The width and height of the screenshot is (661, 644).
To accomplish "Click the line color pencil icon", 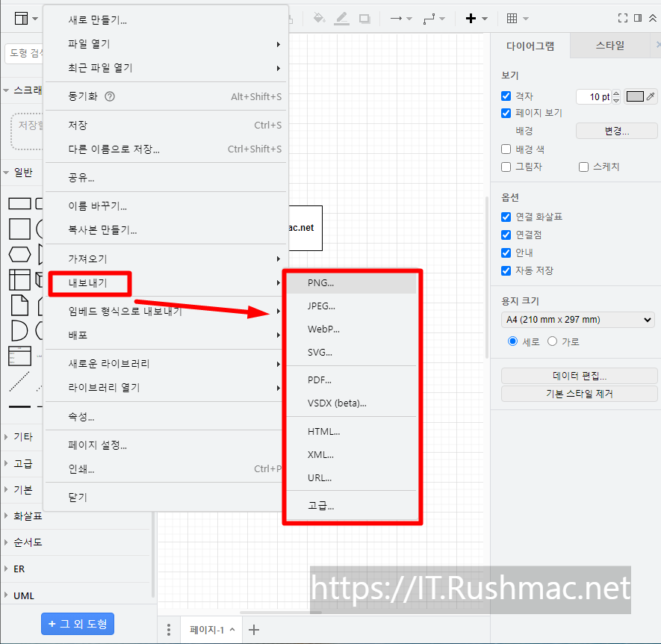I will 342,18.
